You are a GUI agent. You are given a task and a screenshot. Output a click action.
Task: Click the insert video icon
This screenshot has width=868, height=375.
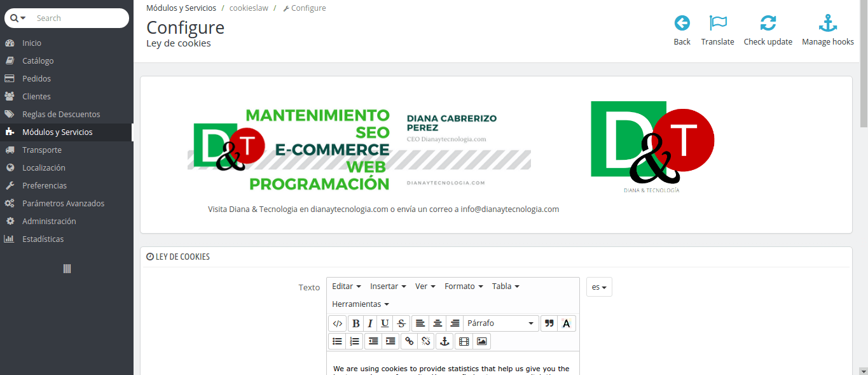click(x=464, y=341)
